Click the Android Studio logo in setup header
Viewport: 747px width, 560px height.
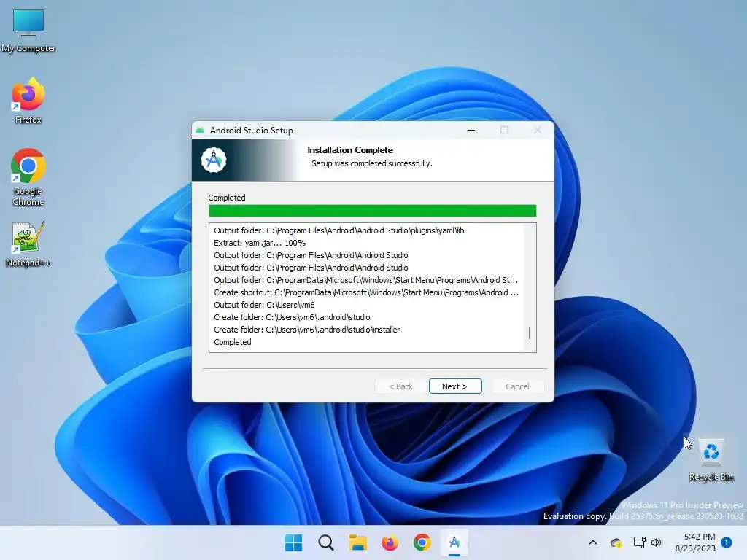pyautogui.click(x=214, y=160)
